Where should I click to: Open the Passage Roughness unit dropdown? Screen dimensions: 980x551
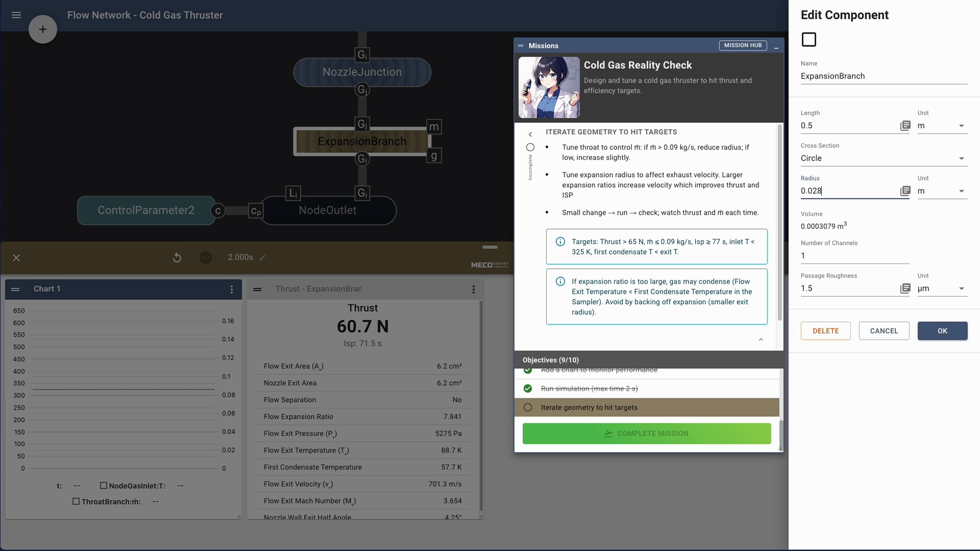coord(962,289)
